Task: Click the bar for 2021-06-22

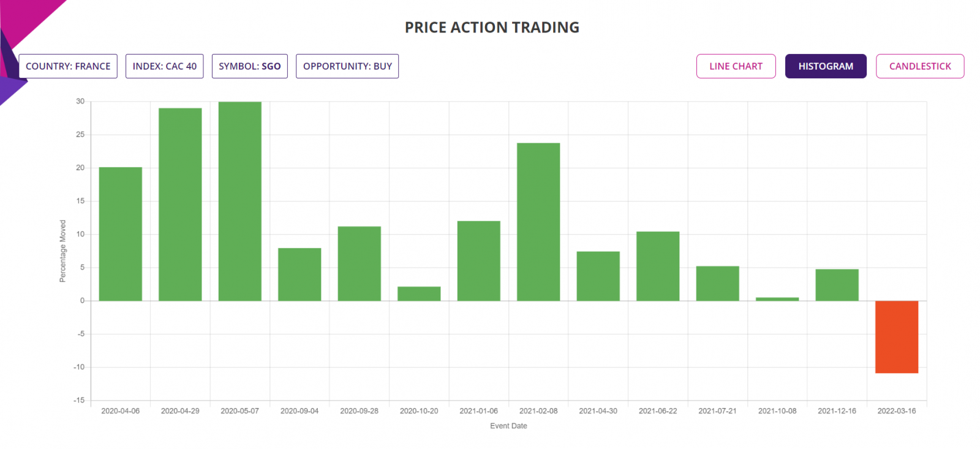Action: [x=658, y=266]
